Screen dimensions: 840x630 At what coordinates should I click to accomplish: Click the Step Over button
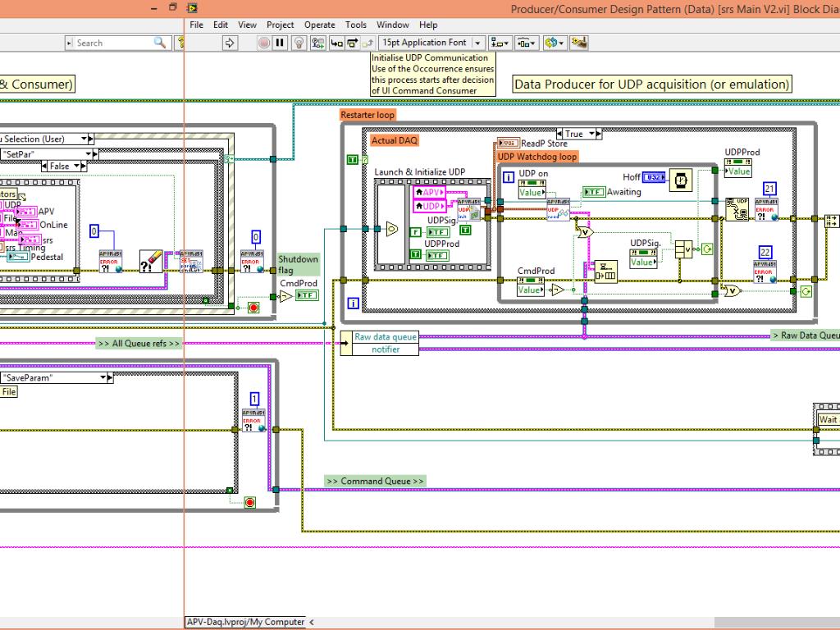pyautogui.click(x=353, y=43)
